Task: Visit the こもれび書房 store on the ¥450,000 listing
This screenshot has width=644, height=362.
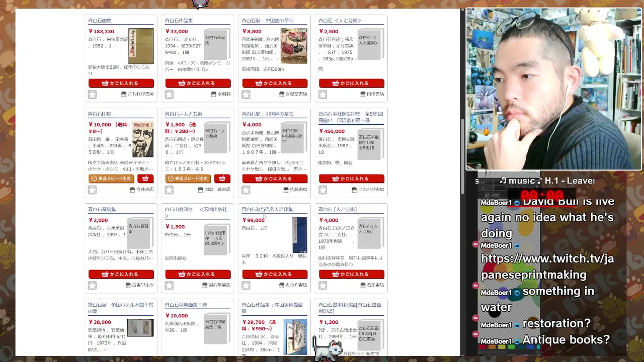Action: [x=368, y=190]
